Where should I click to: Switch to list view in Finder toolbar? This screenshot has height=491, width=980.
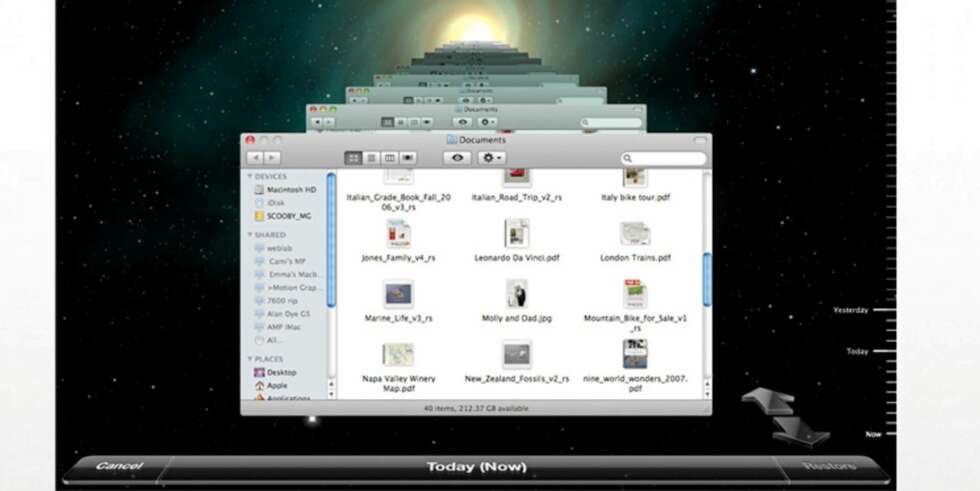pyautogui.click(x=371, y=158)
